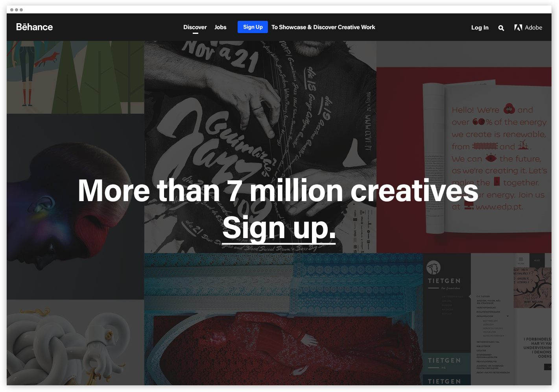Click the Behance logo
The width and height of the screenshot is (559, 392).
34,27
